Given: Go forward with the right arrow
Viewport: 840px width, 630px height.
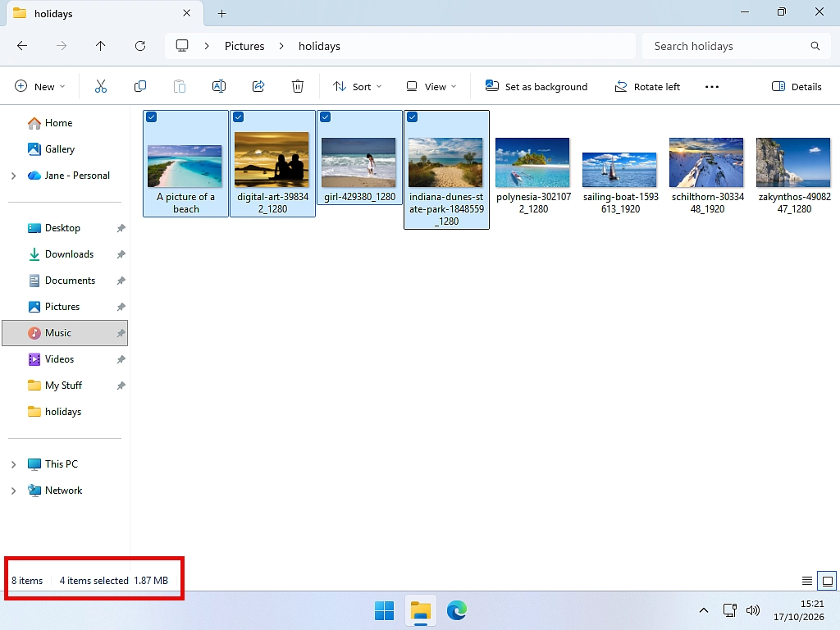Looking at the screenshot, I should pyautogui.click(x=62, y=46).
